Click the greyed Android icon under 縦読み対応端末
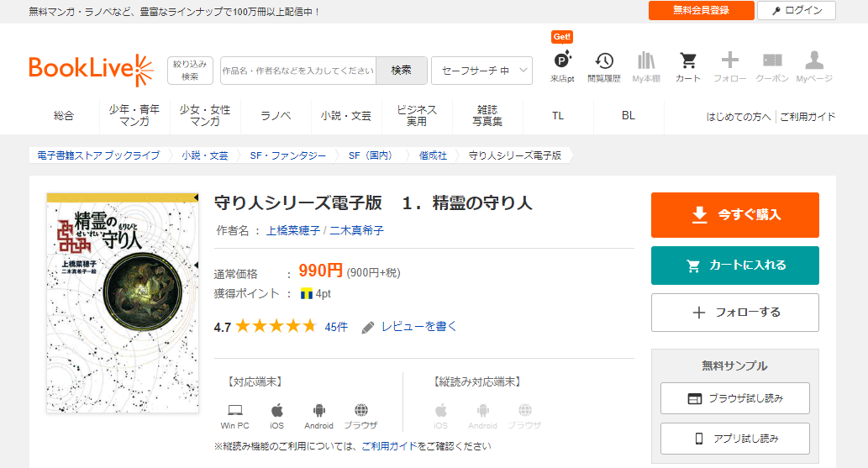This screenshot has width=868, height=468. [x=482, y=410]
